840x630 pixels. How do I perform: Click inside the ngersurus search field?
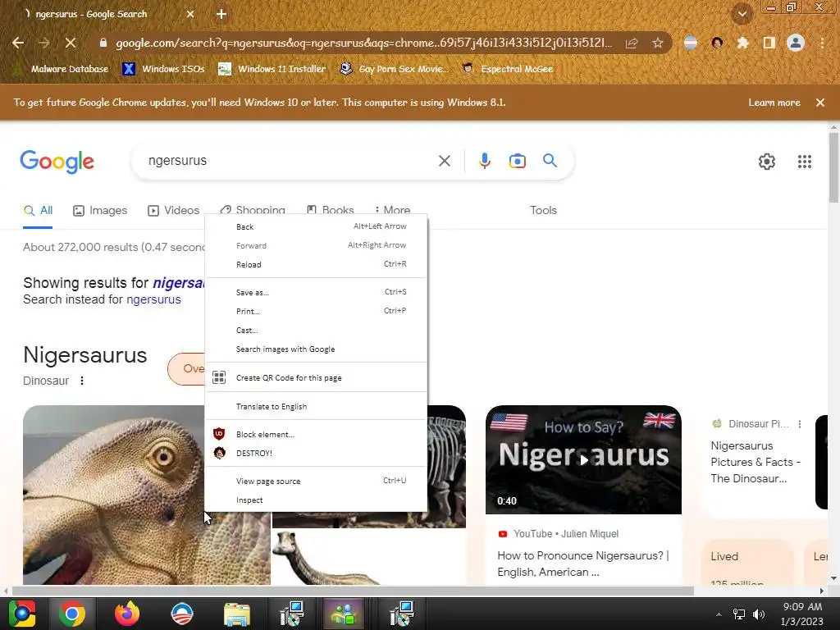(290, 161)
